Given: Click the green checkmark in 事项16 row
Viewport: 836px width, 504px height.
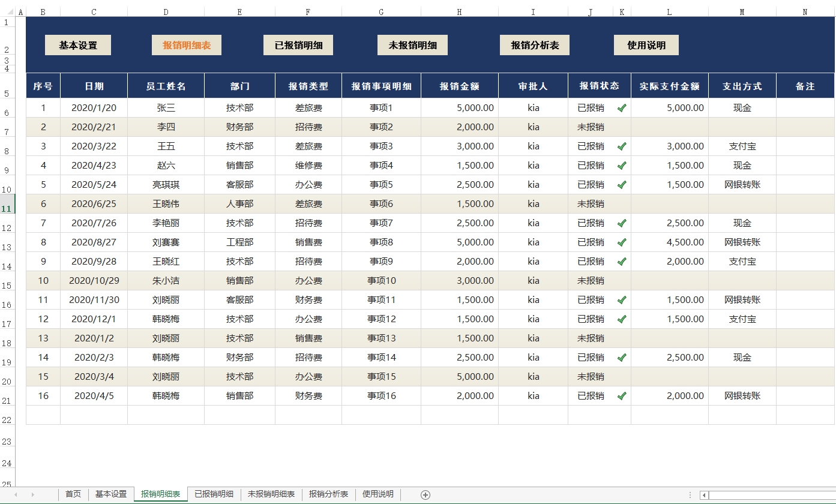Looking at the screenshot, I should point(622,396).
